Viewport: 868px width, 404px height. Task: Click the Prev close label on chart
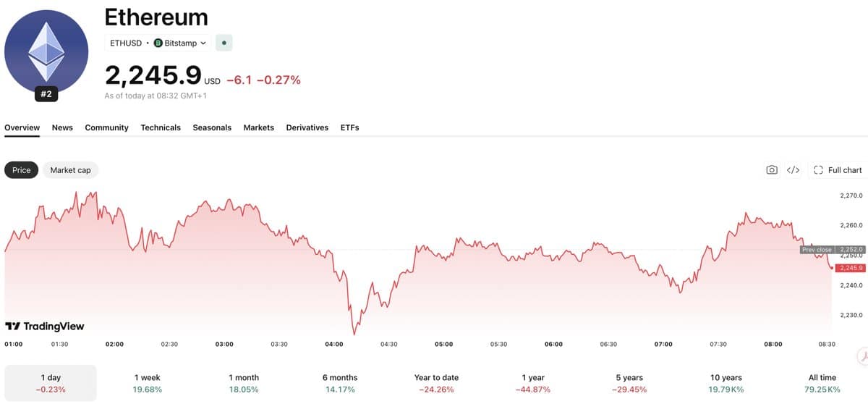pyautogui.click(x=817, y=249)
